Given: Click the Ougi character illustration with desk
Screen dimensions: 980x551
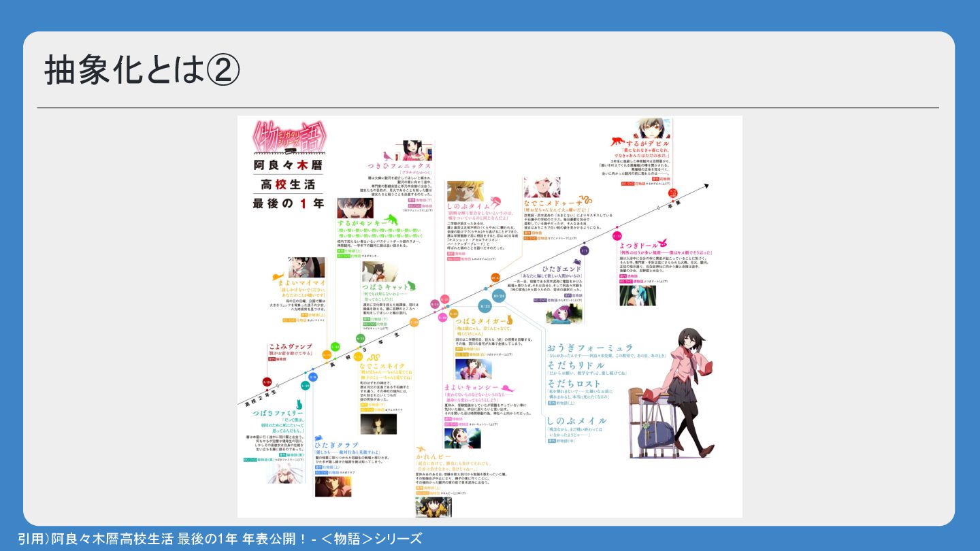Looking at the screenshot, I should (x=670, y=393).
